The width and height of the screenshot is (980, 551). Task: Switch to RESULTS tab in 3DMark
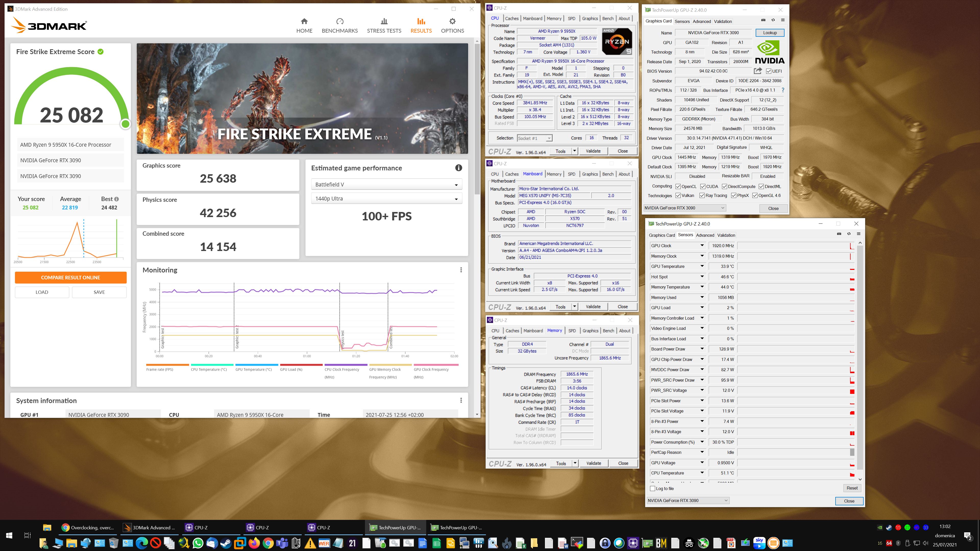click(421, 26)
